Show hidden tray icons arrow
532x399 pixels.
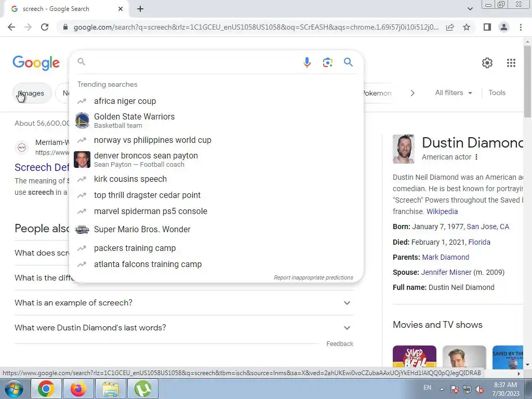[442, 389]
